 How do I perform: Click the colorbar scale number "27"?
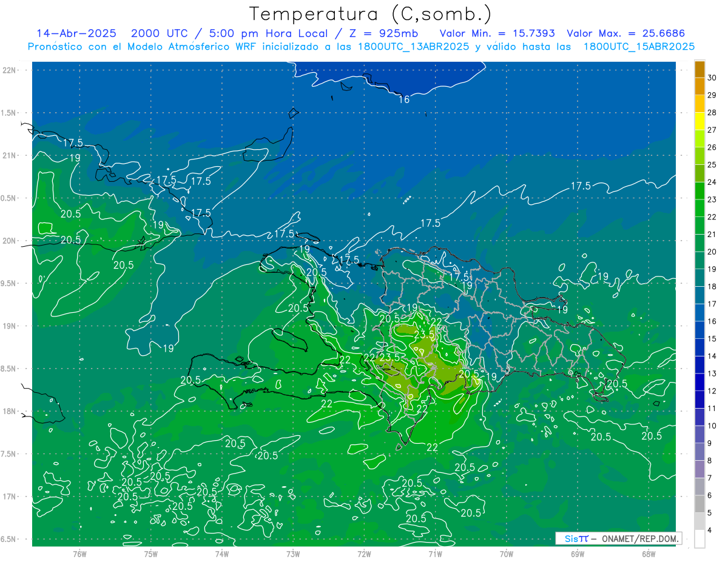(712, 130)
